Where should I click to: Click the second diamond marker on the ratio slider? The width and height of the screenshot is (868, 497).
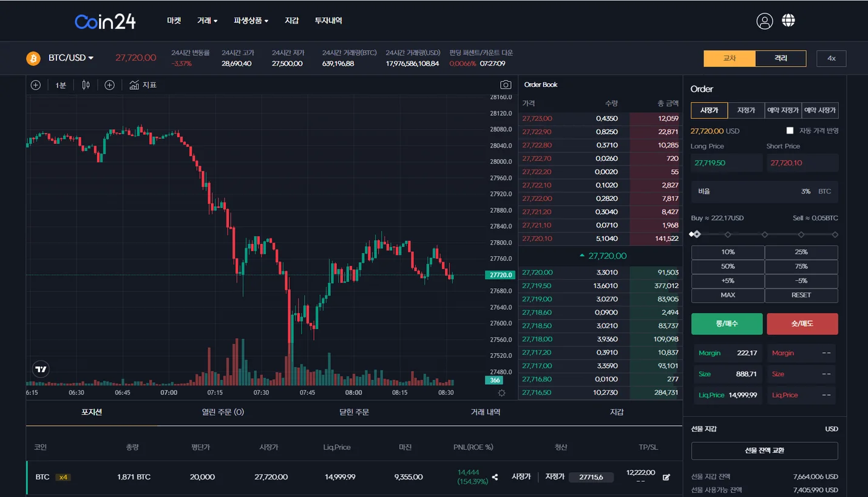coord(728,234)
